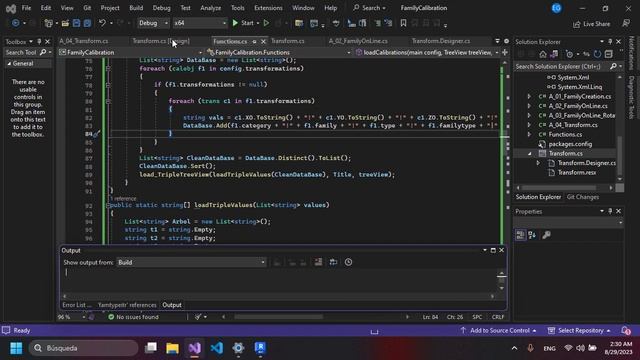Open File Explorer from taskbar
The width and height of the screenshot is (640, 360).
coord(172,348)
